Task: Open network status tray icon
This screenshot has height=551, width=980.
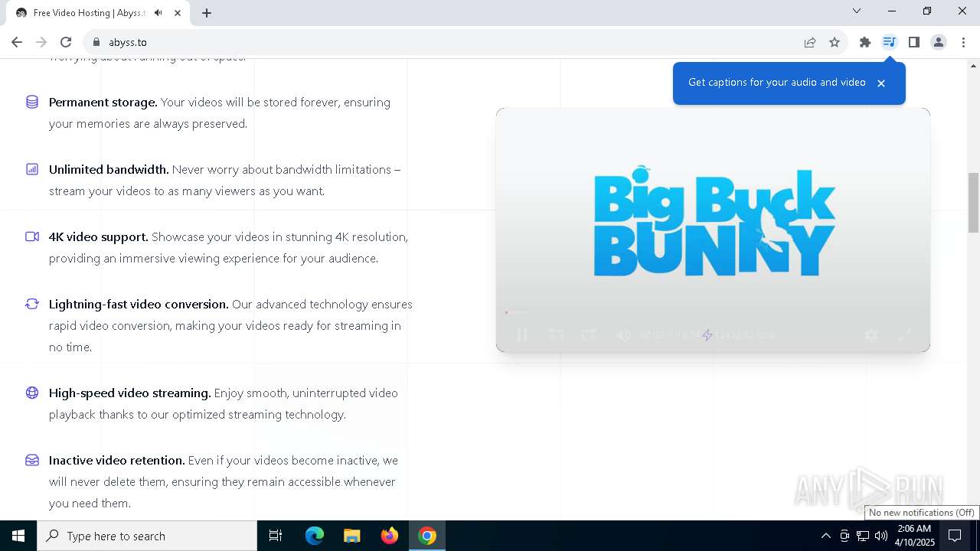Action: [863, 536]
